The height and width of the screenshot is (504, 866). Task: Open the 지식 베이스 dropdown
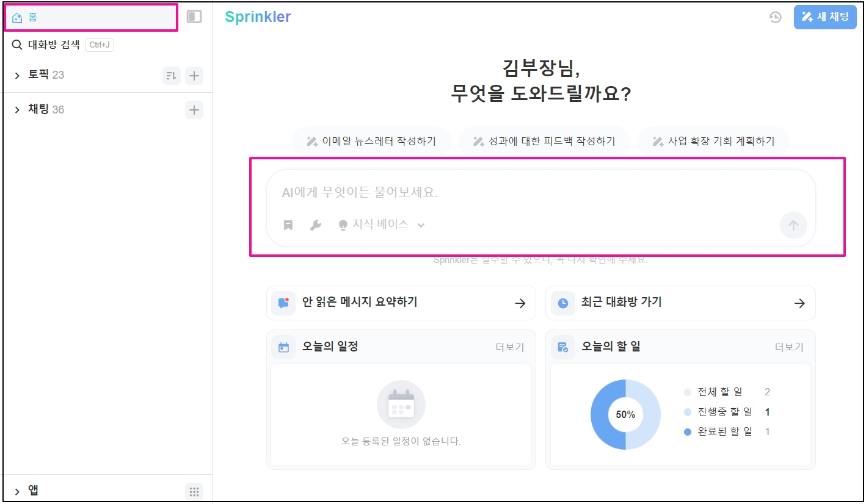point(382,225)
